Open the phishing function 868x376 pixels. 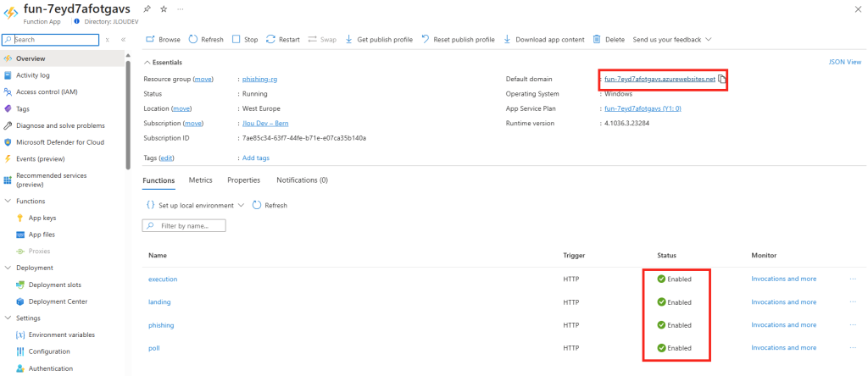(x=161, y=325)
